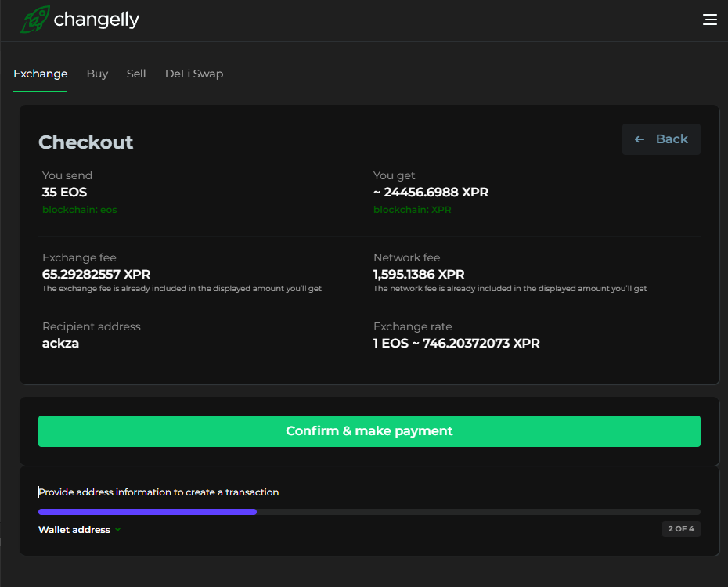Image resolution: width=728 pixels, height=587 pixels.
Task: Click the 24456.6988 XPR amount
Action: click(436, 192)
